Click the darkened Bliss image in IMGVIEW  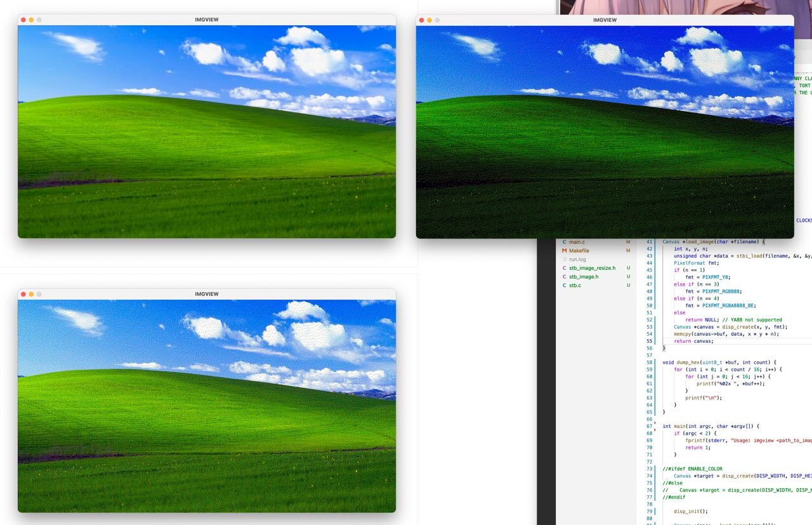(x=605, y=132)
